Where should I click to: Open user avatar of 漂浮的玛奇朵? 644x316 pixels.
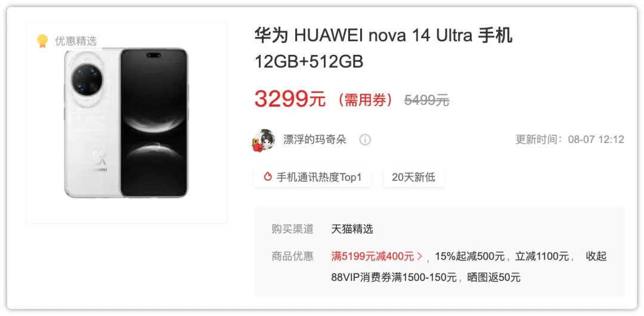point(264,140)
